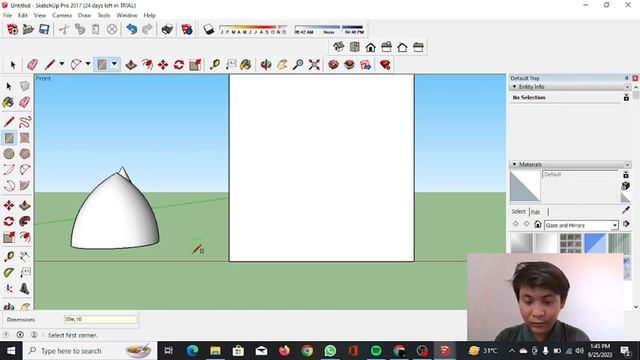Click the Print icon
This screenshot has height=360, width=640.
coord(167,29)
